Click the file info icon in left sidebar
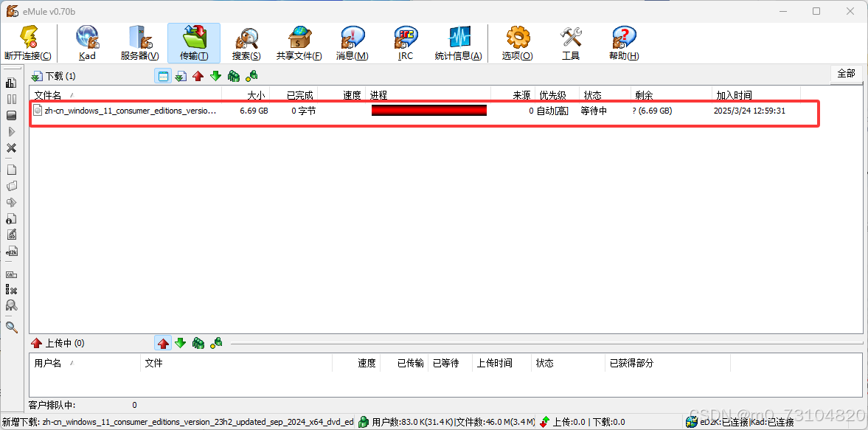Image resolution: width=868 pixels, height=430 pixels. 11,218
